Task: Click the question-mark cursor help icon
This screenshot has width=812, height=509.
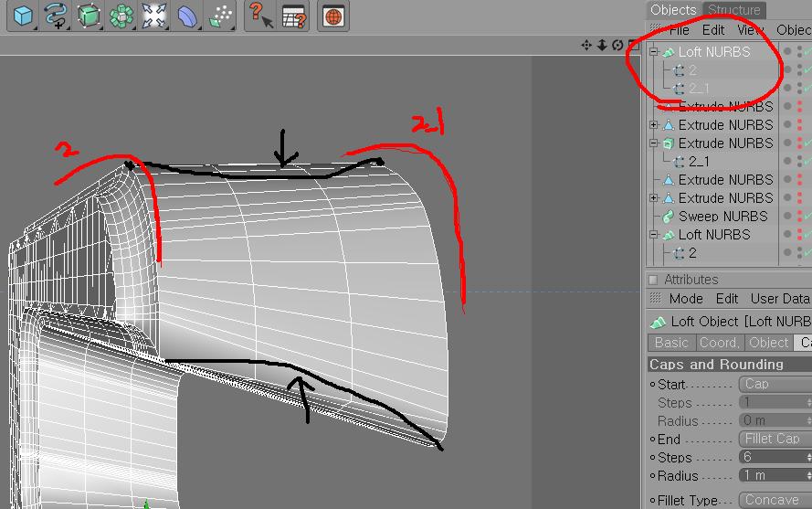Action: coord(259,16)
